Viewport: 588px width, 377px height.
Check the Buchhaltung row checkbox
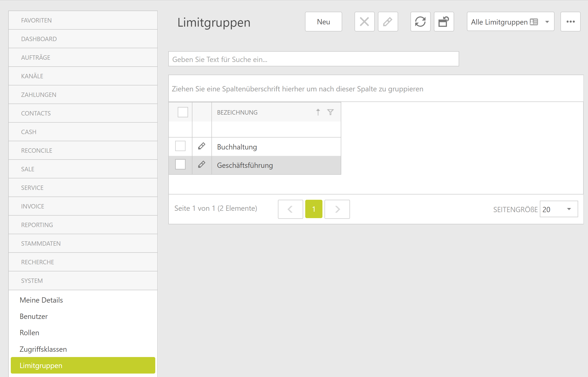point(180,146)
